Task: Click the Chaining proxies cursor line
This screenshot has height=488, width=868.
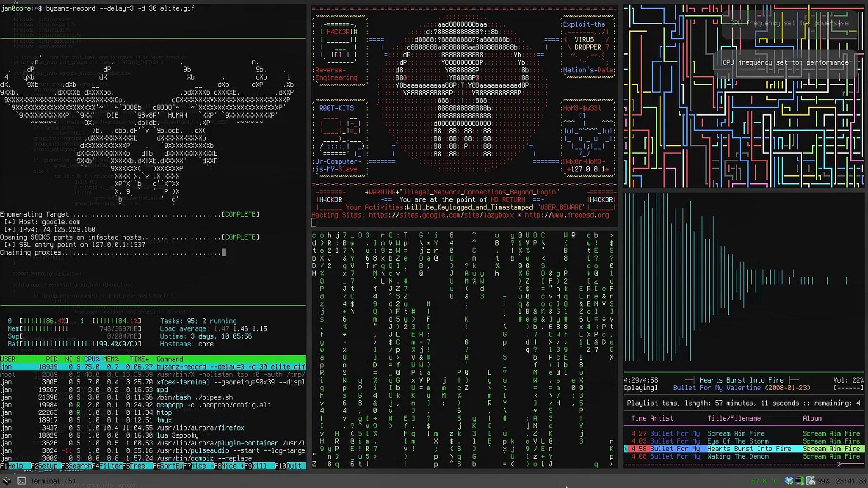Action: coord(113,253)
